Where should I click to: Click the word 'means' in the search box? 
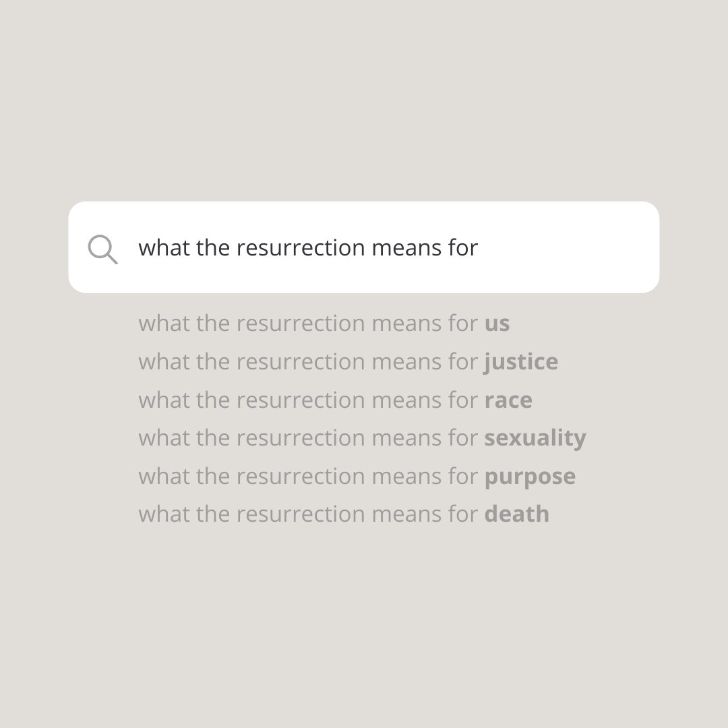coord(406,249)
